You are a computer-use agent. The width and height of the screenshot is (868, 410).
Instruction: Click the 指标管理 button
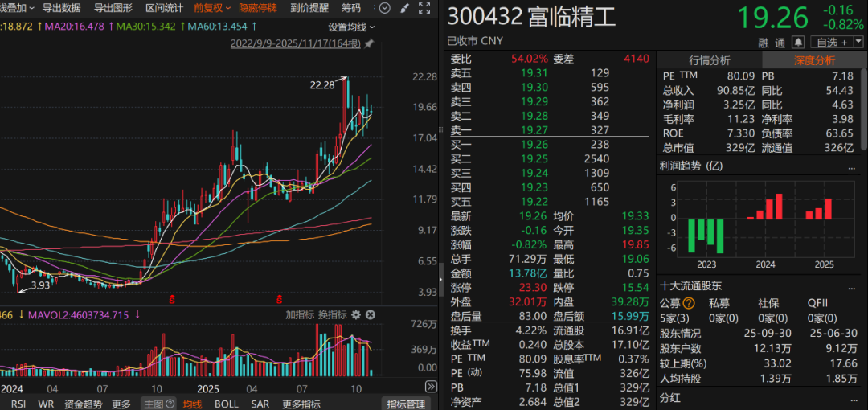(x=406, y=404)
